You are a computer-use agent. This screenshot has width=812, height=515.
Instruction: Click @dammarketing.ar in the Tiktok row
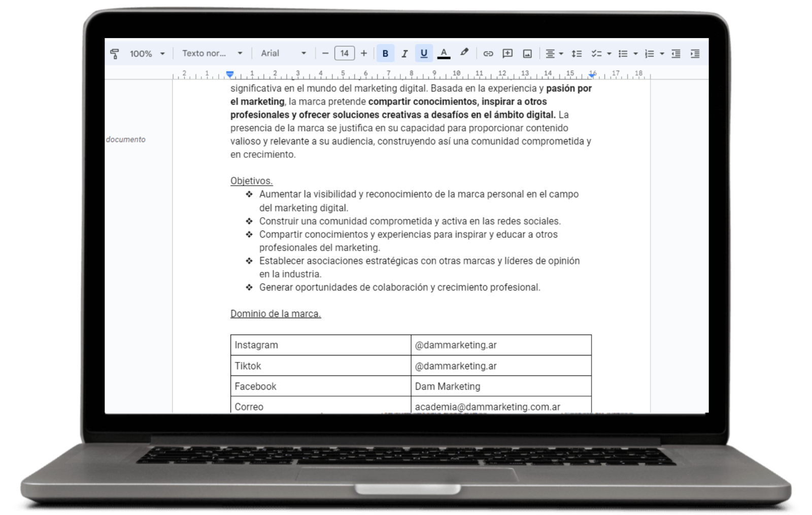coord(456,366)
